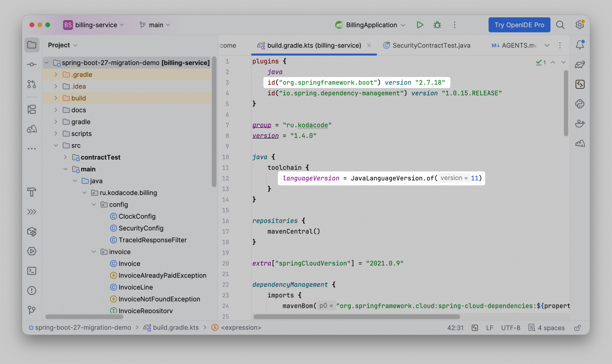Open Search Everywhere magnifier icon

coord(560,25)
